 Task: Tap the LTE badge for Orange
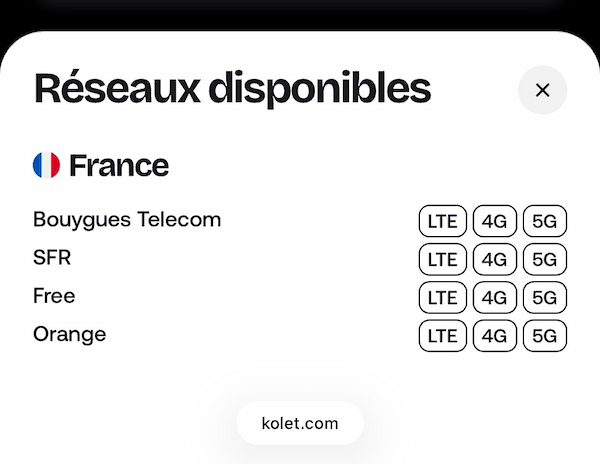coord(442,335)
